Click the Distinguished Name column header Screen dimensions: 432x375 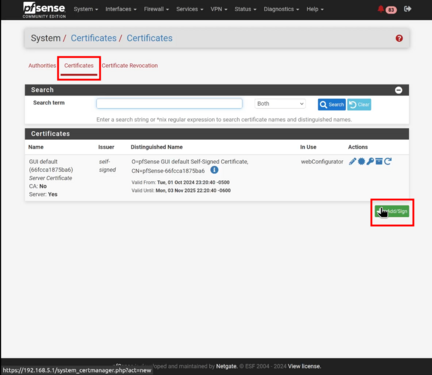[157, 147]
